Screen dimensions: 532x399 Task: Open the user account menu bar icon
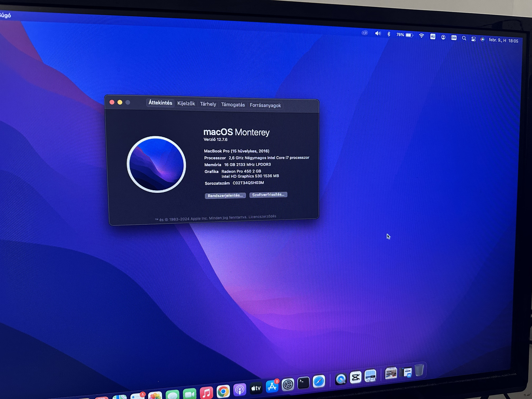coord(443,37)
